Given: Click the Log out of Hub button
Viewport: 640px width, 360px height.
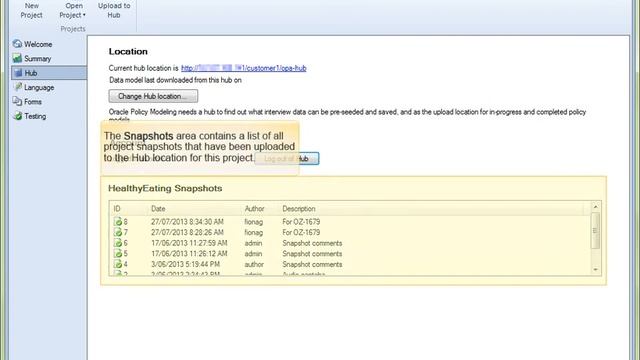Looking at the screenshot, I should [287, 159].
